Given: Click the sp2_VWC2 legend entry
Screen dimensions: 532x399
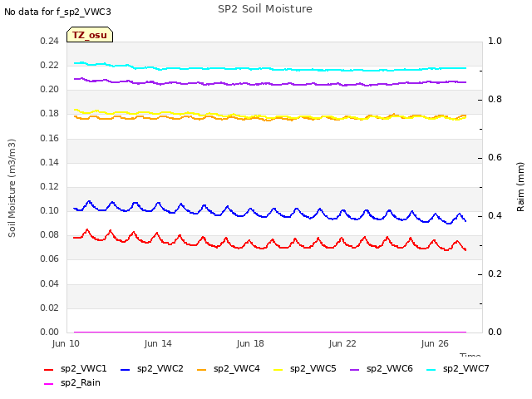Looking at the screenshot, I should click(151, 369).
